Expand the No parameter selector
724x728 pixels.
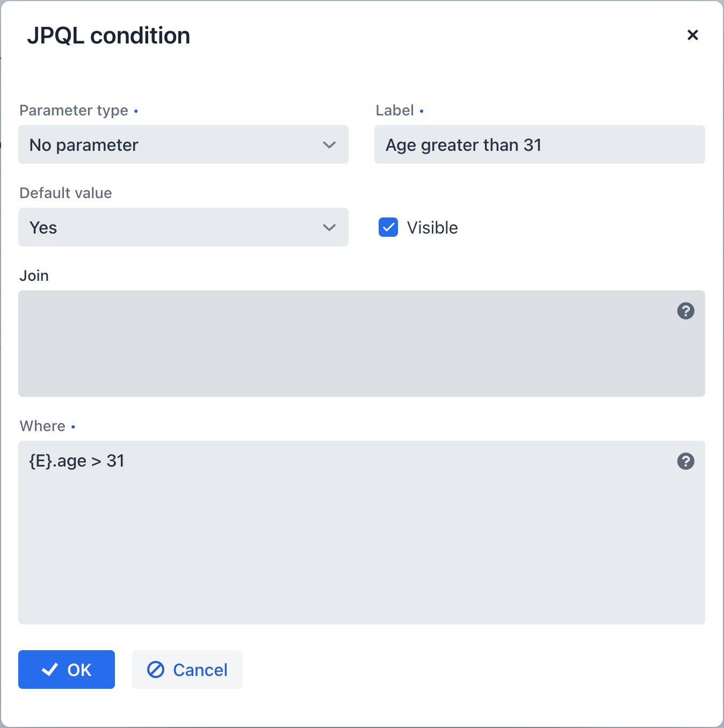click(183, 144)
